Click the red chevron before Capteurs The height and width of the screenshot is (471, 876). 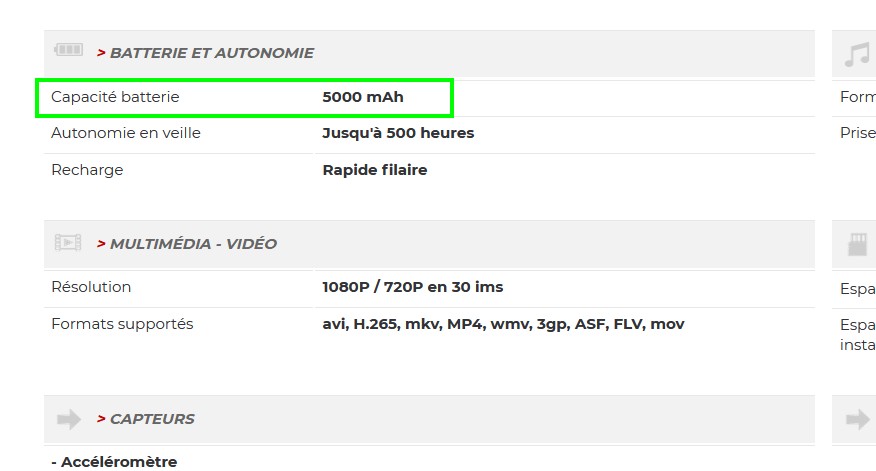point(101,419)
